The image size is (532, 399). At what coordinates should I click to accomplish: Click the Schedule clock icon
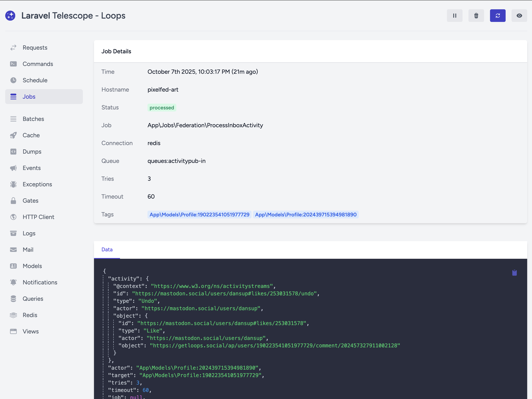[14, 80]
